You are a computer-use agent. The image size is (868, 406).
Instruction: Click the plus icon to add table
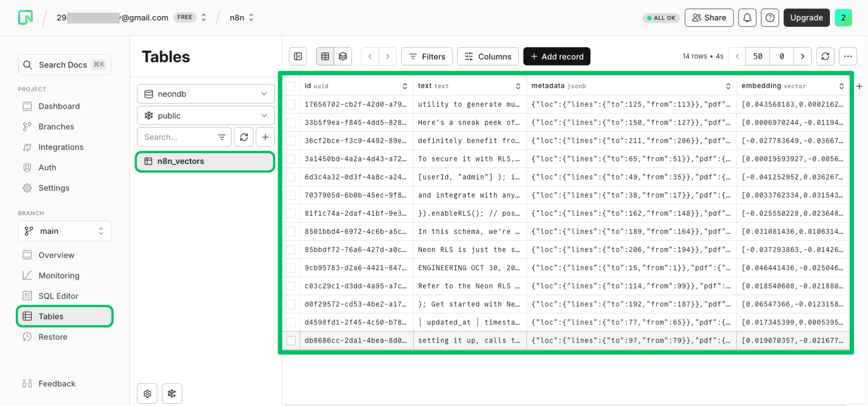265,137
